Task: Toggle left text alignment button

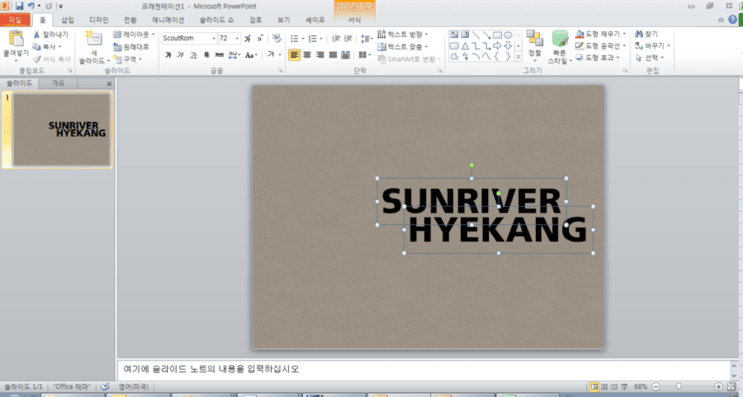Action: pos(294,55)
